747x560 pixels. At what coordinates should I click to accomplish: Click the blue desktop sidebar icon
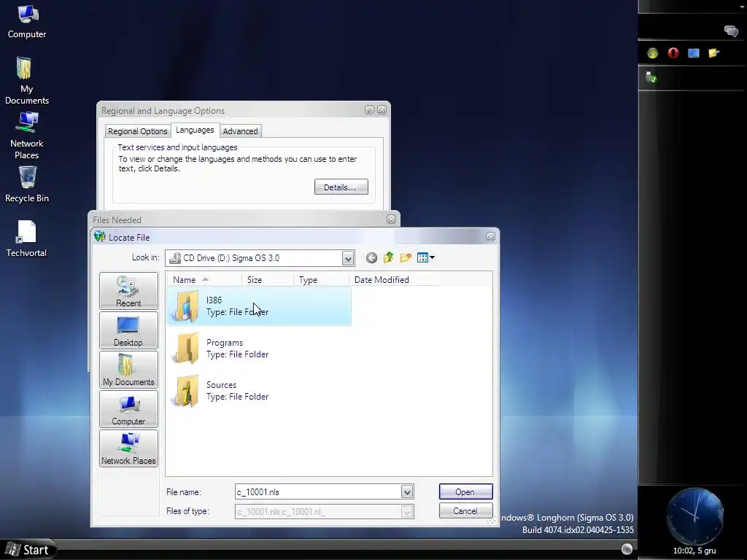tap(694, 52)
